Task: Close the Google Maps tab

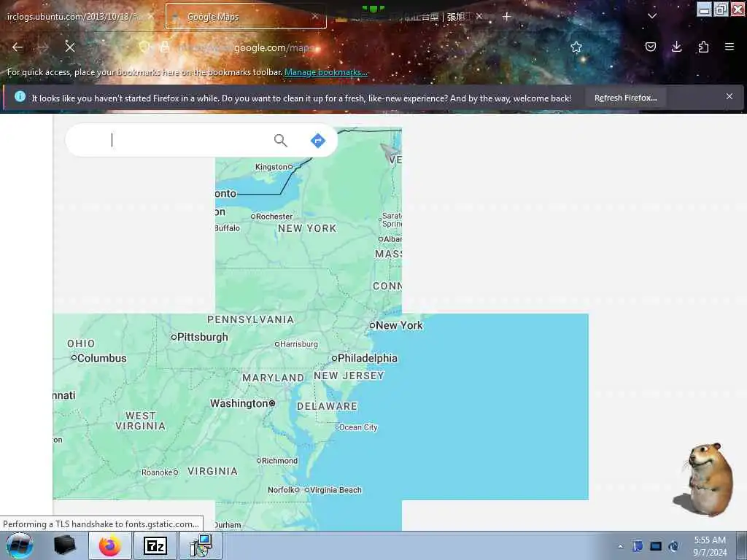Action: pos(315,16)
